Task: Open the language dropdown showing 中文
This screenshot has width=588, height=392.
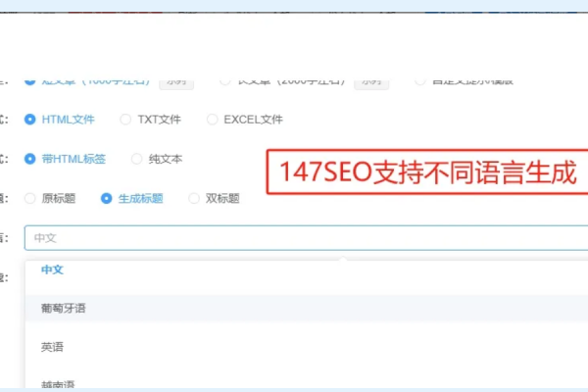Action: point(306,238)
